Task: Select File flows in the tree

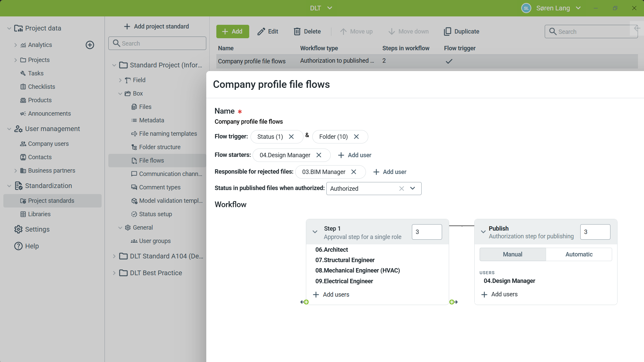Action: point(157,161)
